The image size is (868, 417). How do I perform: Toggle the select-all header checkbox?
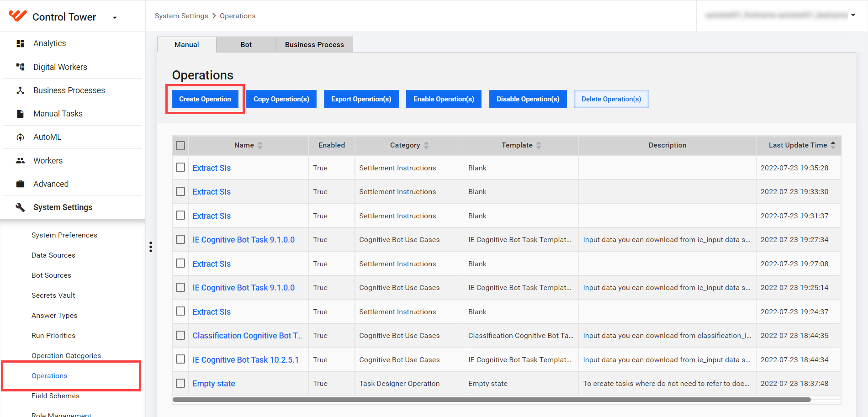pos(180,146)
